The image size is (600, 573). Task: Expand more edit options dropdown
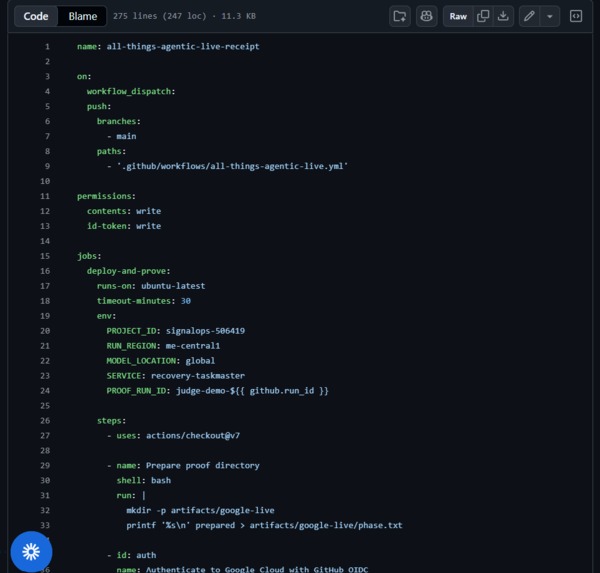(550, 16)
